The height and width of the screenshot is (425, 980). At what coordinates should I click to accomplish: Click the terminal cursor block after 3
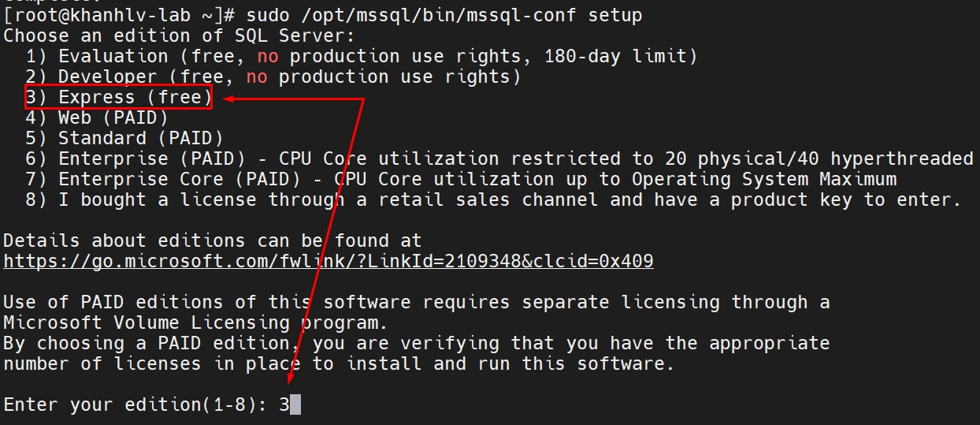[x=295, y=405]
